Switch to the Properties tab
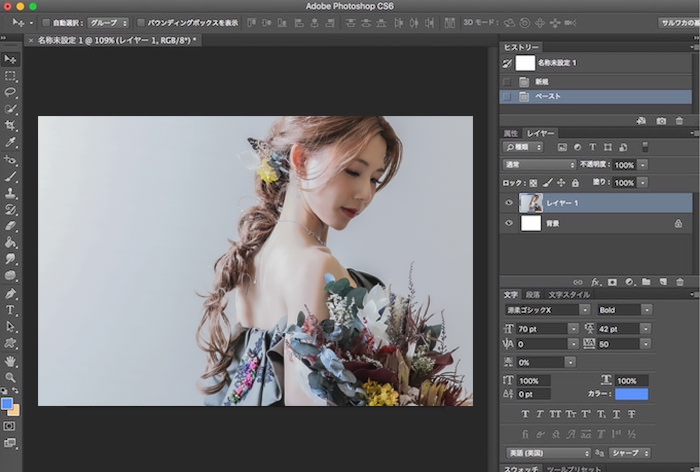Screen dimensions: 700x472 [510, 133]
